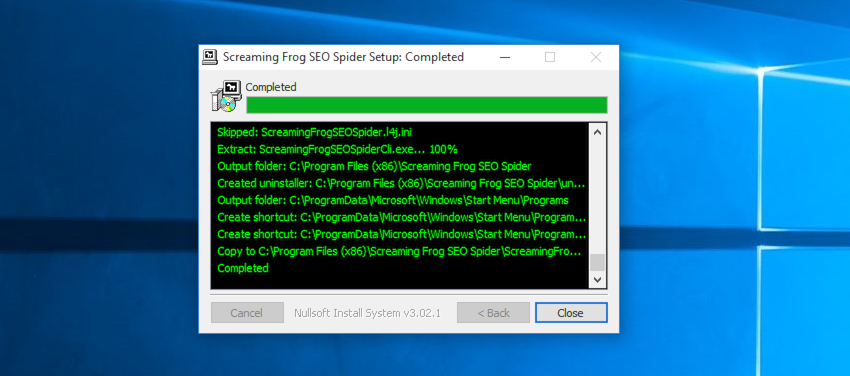
Task: Select the Copy to C:\Program Files log line
Action: pos(399,251)
